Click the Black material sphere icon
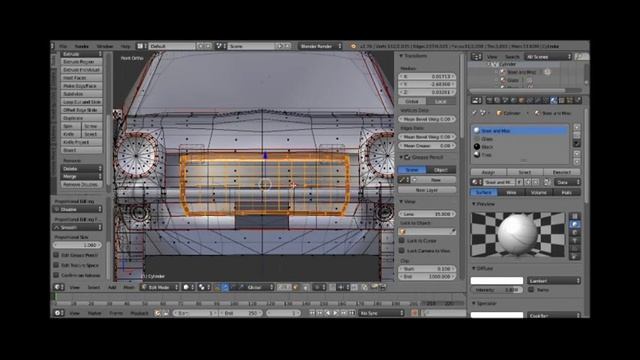Screen dimensions: 640x360 click(477, 147)
